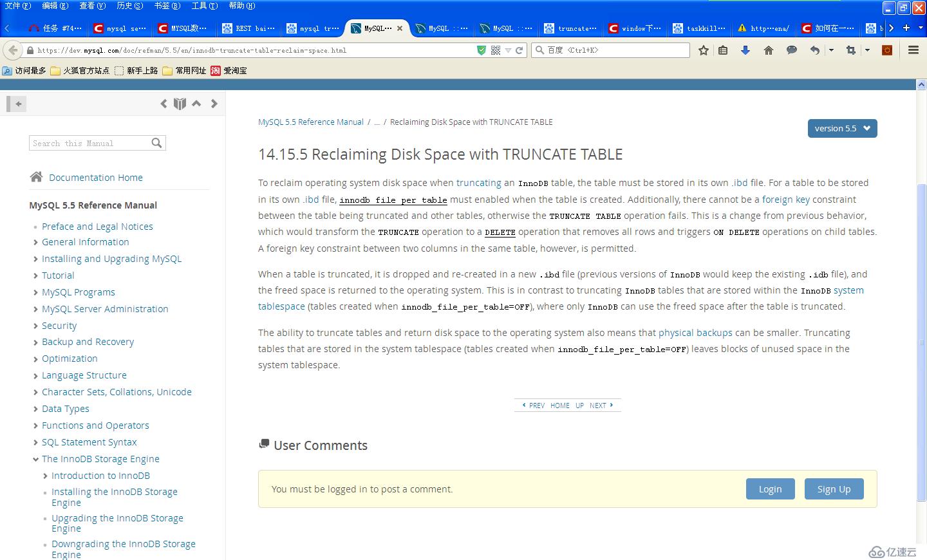Open the 书签 menu
Image resolution: width=927 pixels, height=560 pixels.
coord(167,6)
